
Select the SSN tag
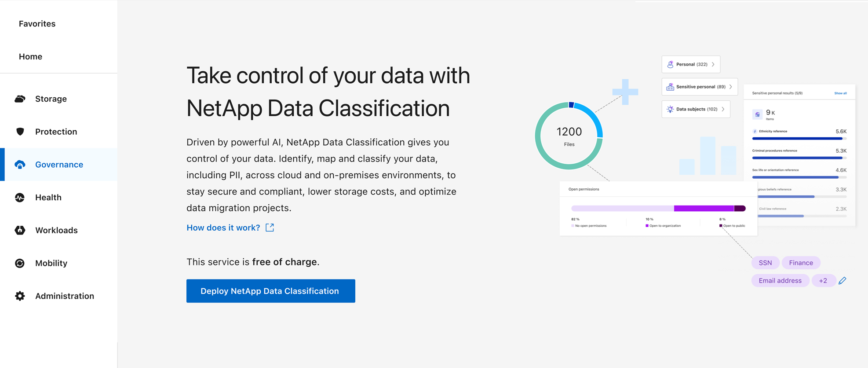point(765,262)
